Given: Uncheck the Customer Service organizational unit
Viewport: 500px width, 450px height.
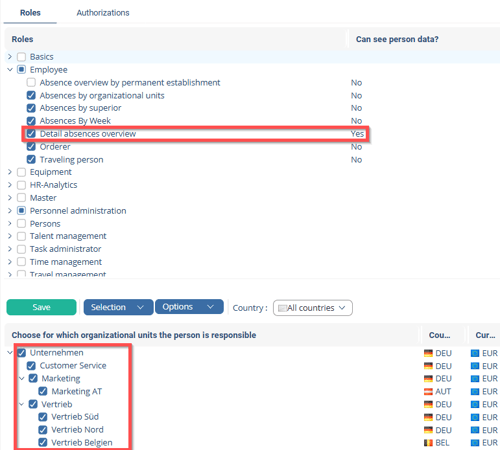Looking at the screenshot, I should click(x=31, y=366).
